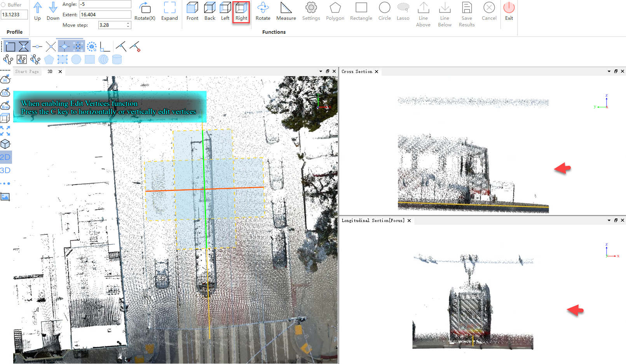This screenshot has width=626, height=364.
Task: Select the Polygon selection tool
Action: click(x=335, y=11)
